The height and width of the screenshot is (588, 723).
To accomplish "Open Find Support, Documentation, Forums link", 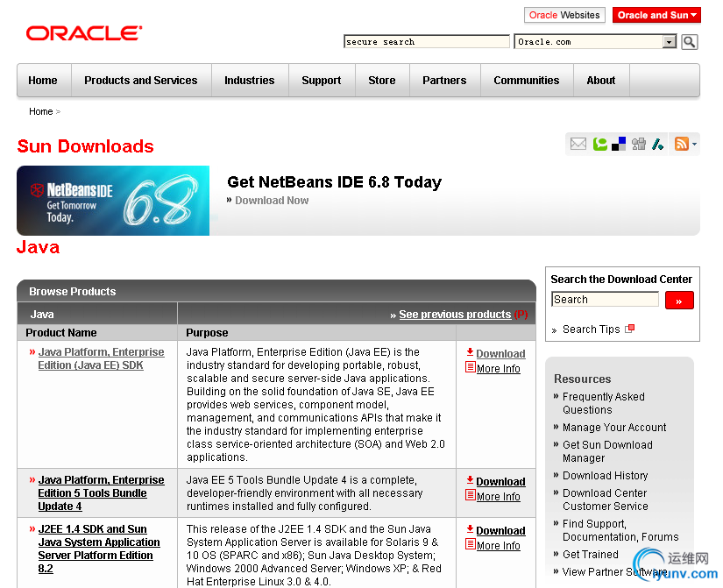I will click(620, 530).
